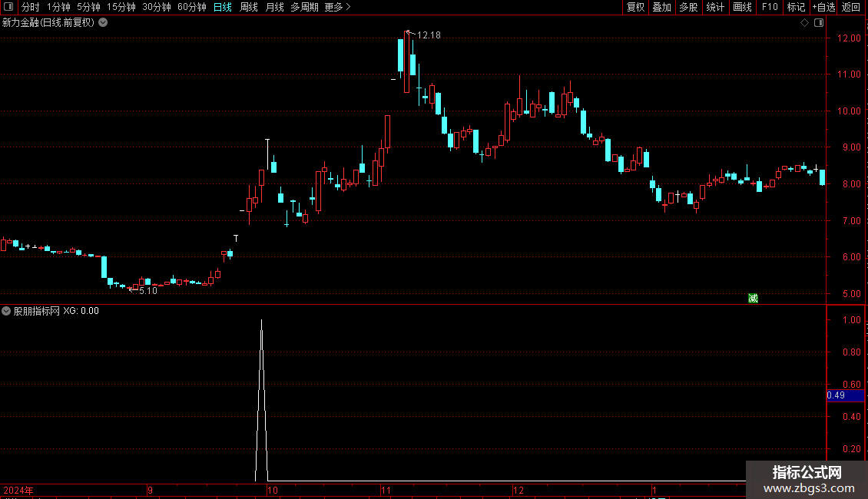Click 返回 to go back

tap(851, 7)
